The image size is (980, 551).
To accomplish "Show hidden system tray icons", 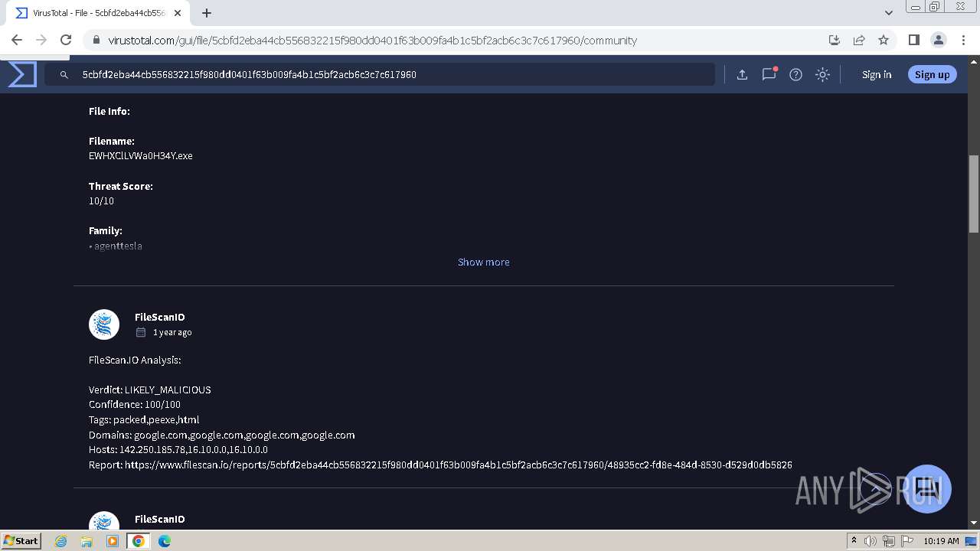I will coord(854,541).
